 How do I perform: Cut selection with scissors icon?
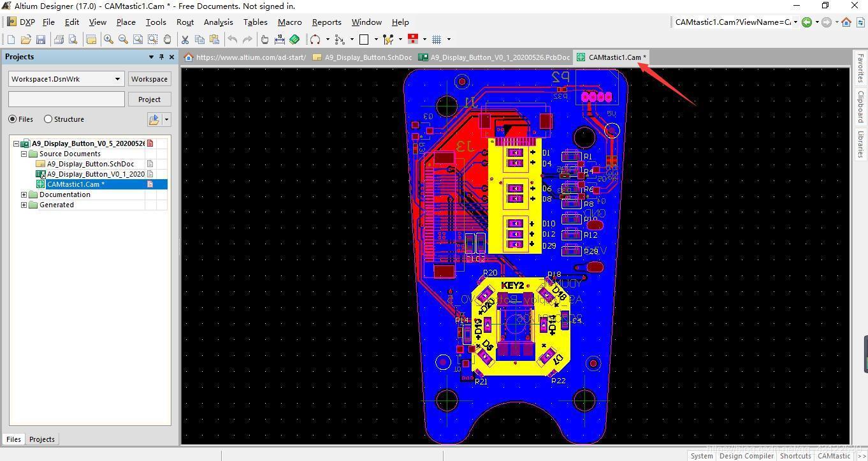(185, 40)
